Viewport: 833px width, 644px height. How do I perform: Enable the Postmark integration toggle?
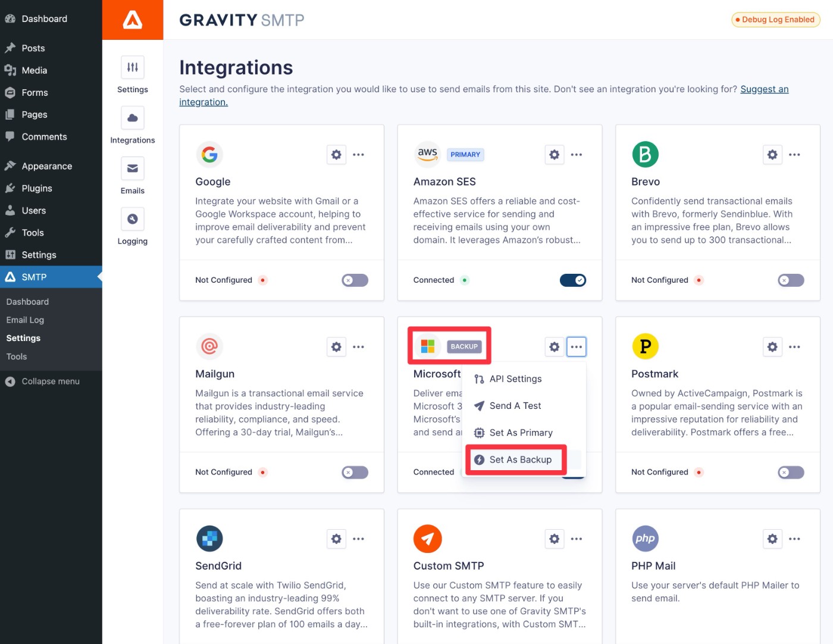tap(791, 473)
